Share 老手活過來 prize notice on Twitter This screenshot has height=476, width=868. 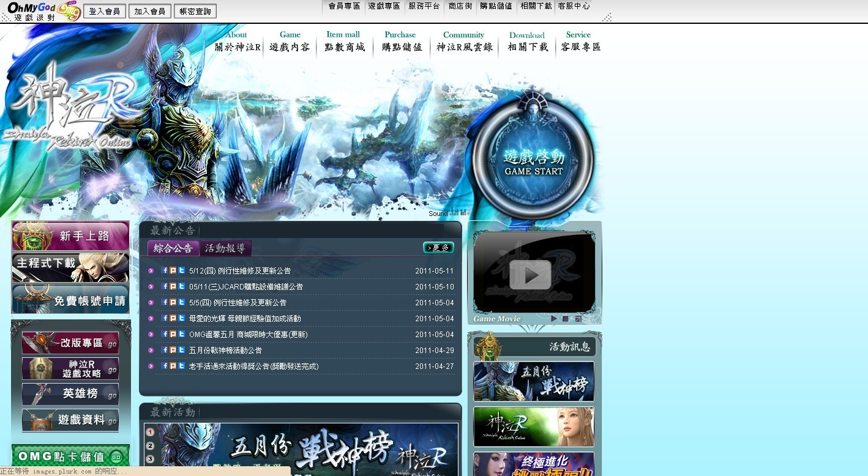click(182, 366)
